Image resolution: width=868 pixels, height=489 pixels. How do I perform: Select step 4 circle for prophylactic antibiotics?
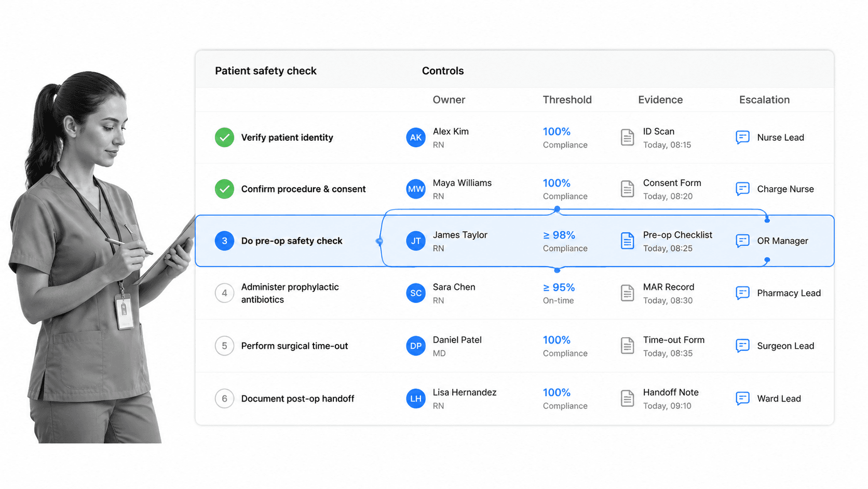tap(224, 293)
